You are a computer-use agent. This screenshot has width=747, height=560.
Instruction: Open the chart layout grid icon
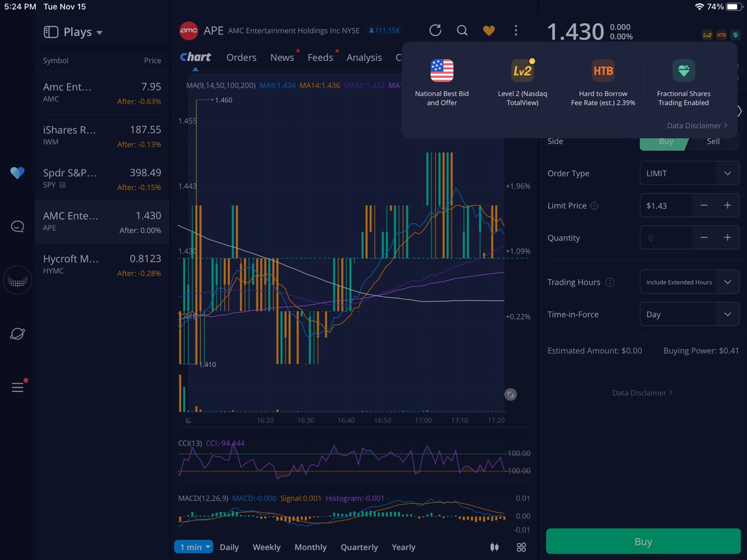coord(522,547)
